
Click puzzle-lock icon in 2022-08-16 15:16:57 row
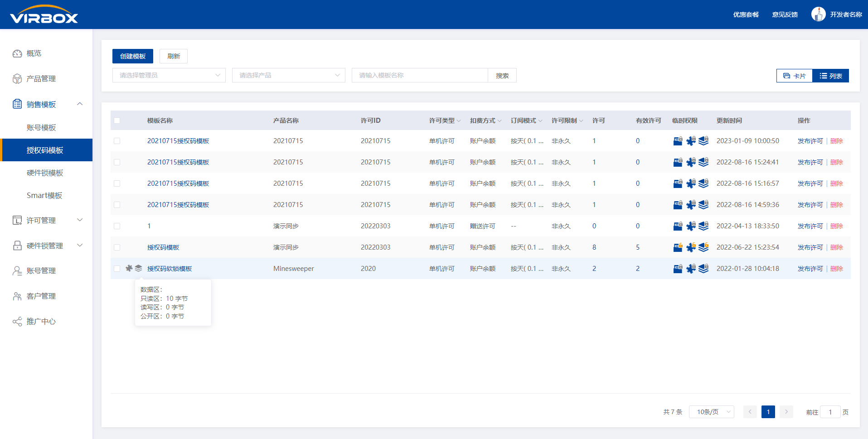click(691, 183)
